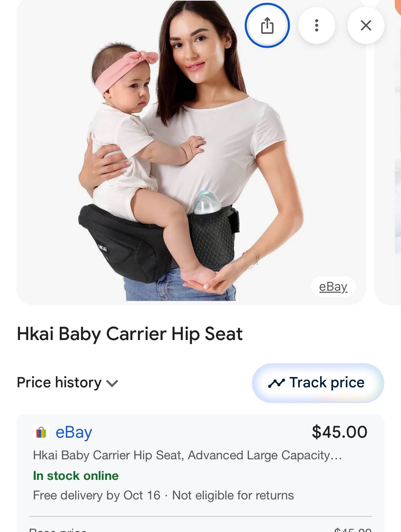Open the eBay source label on the image
The width and height of the screenshot is (401, 532).
click(333, 286)
